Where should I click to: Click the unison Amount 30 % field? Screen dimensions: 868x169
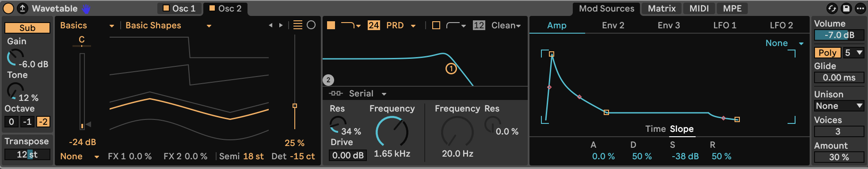(x=839, y=157)
